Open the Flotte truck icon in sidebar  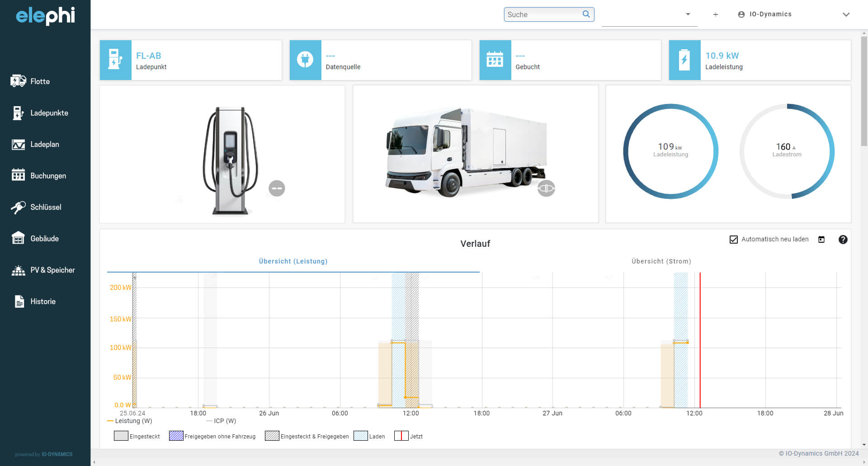point(18,81)
